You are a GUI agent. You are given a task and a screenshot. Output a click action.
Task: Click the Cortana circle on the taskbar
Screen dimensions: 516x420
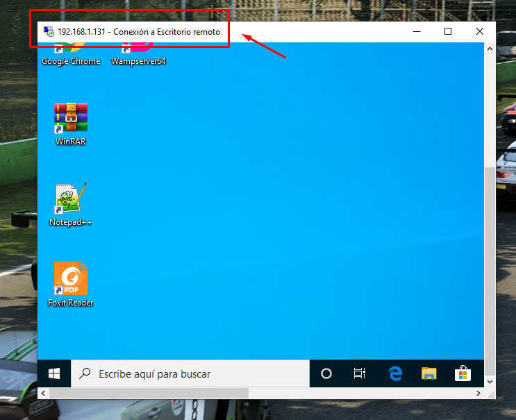pos(326,374)
